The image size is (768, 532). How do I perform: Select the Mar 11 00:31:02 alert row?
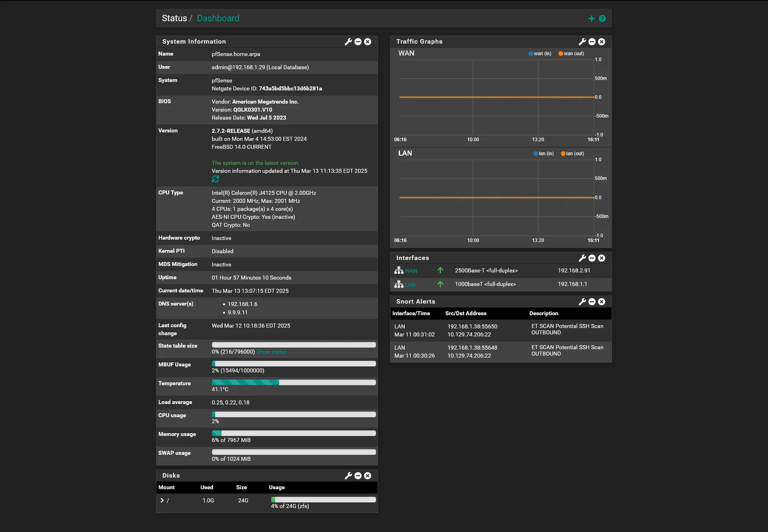[501, 330]
